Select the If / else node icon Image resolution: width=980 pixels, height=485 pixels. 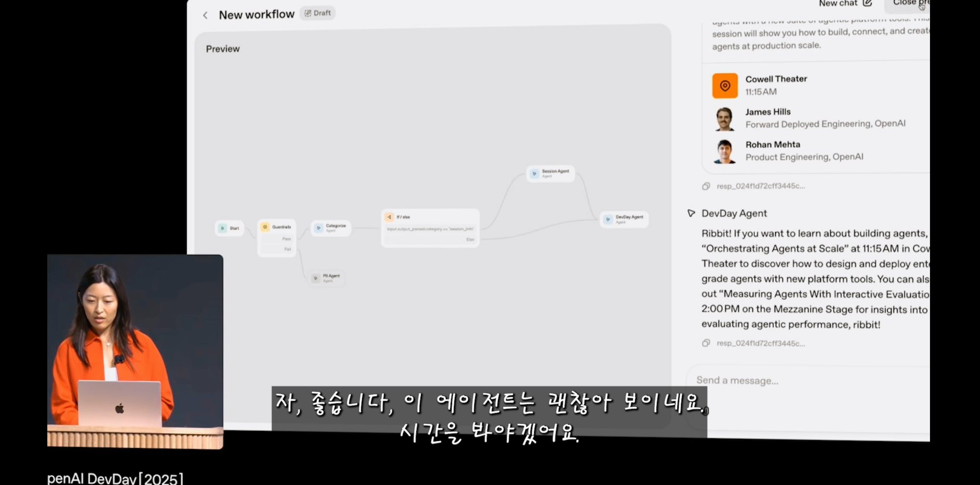389,217
